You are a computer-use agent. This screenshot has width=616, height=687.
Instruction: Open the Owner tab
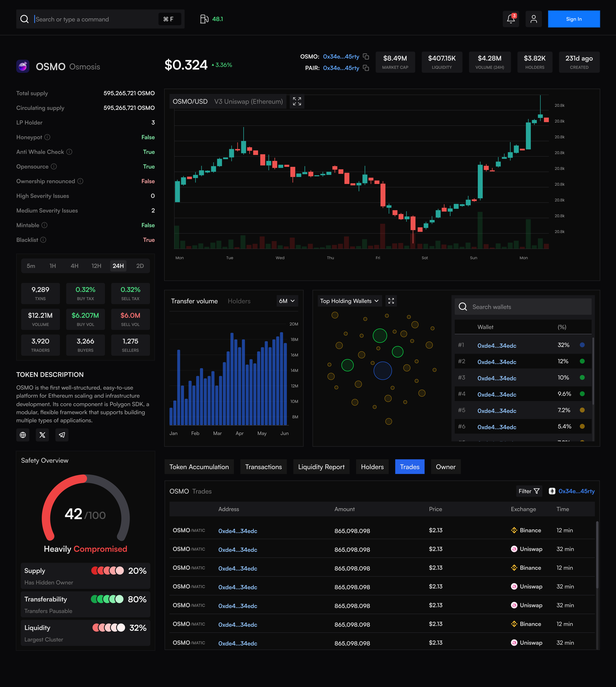point(445,467)
